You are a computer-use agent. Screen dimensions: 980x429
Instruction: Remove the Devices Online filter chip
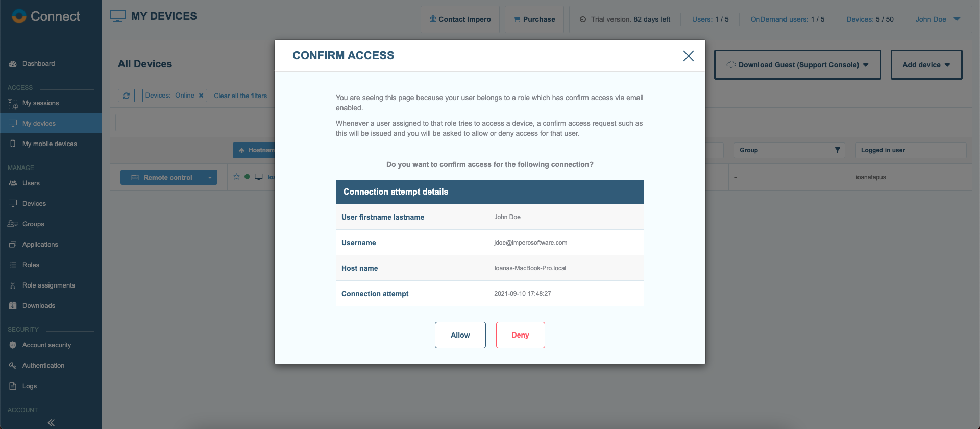pyautogui.click(x=201, y=95)
